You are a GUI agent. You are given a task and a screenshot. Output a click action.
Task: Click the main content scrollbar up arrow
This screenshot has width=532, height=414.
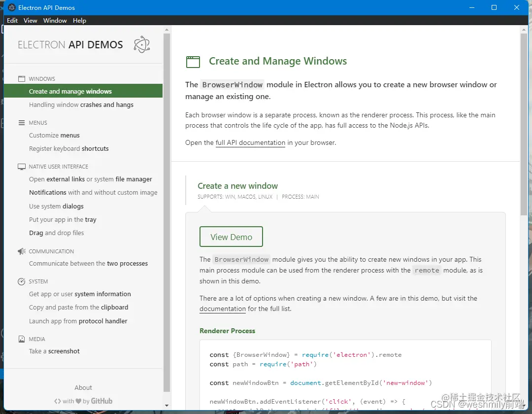coord(524,30)
